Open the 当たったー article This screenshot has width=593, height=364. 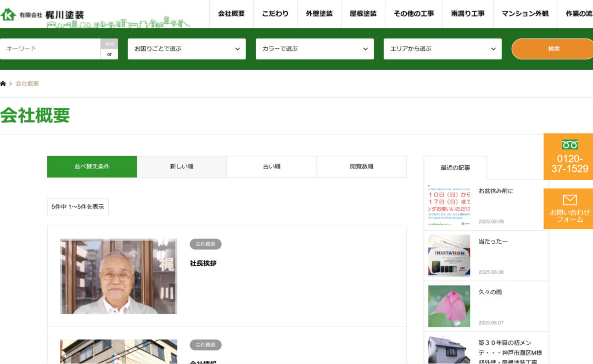click(493, 242)
